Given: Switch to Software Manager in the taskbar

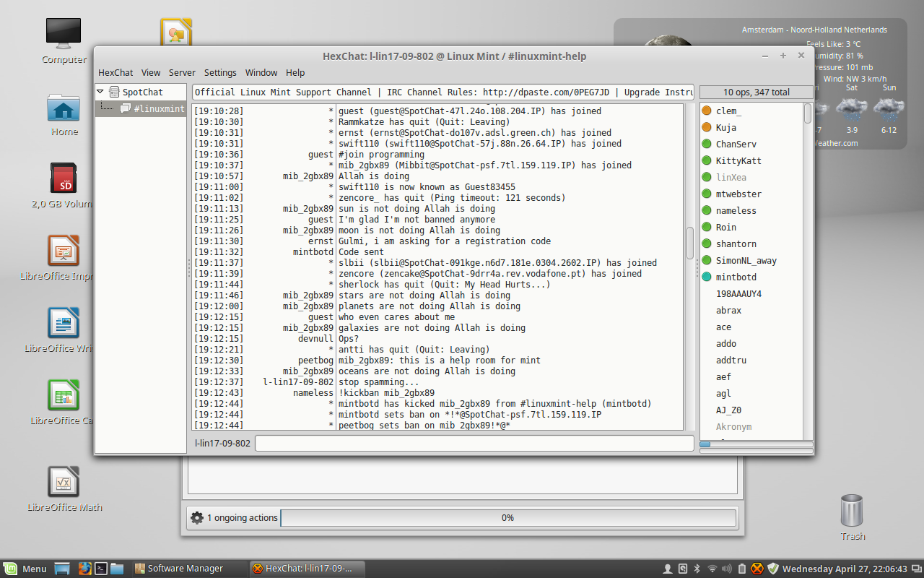Looking at the screenshot, I should [186, 569].
